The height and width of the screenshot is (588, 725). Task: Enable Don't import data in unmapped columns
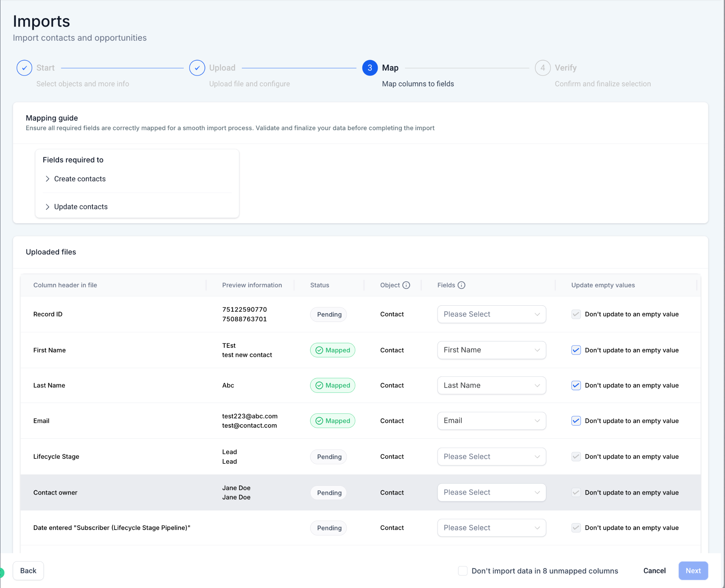(x=463, y=571)
